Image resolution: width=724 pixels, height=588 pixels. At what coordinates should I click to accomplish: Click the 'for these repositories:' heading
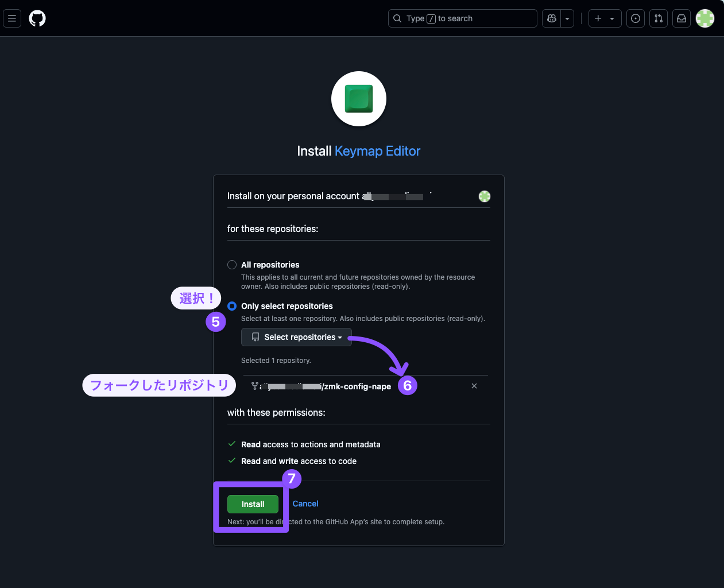coord(273,229)
